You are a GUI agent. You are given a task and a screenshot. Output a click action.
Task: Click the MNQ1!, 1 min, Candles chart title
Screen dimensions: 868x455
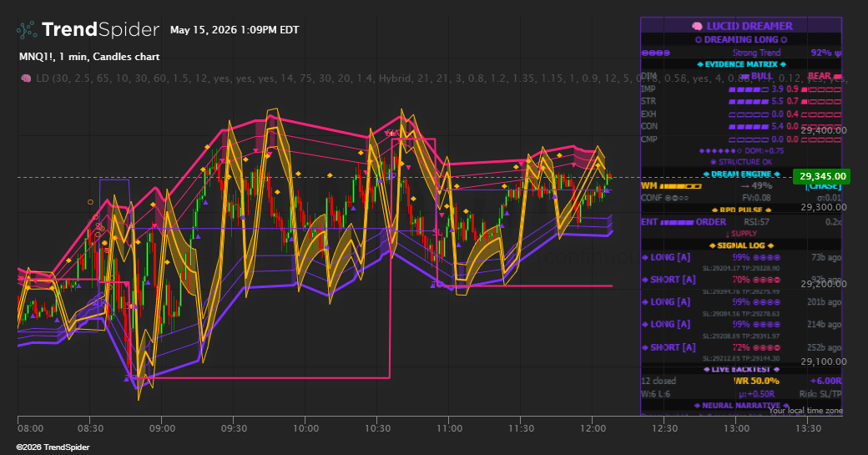tap(89, 57)
